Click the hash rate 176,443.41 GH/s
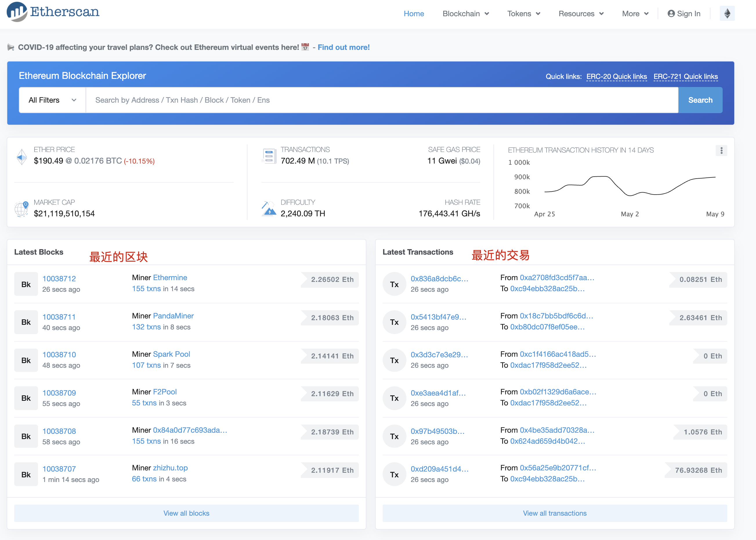The height and width of the screenshot is (540, 756). coord(449,213)
